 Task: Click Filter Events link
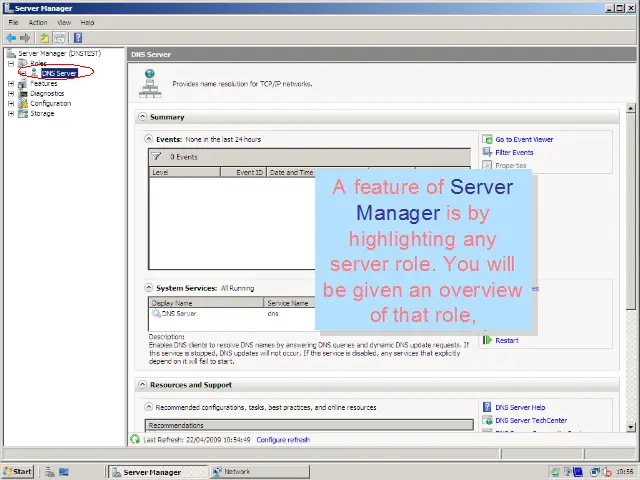pyautogui.click(x=514, y=153)
